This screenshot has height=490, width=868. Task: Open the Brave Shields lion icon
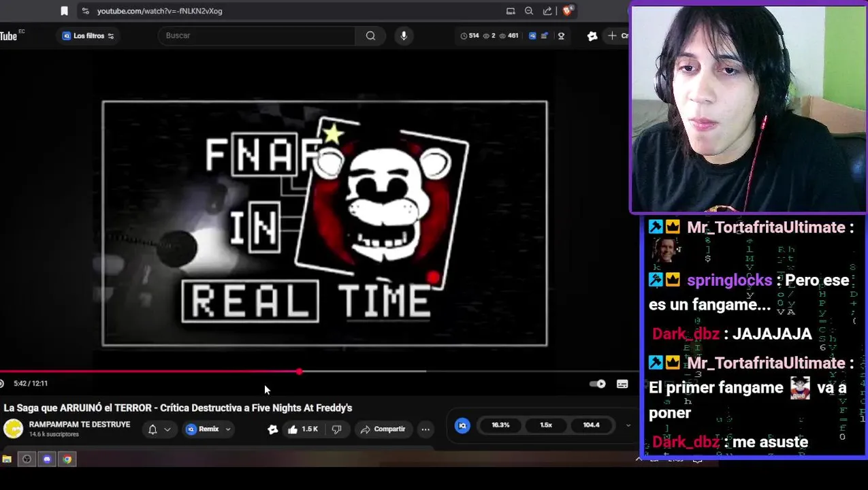tap(568, 11)
